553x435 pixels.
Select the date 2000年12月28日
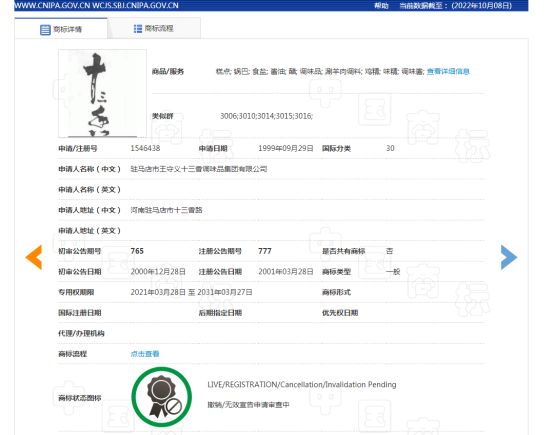point(158,272)
